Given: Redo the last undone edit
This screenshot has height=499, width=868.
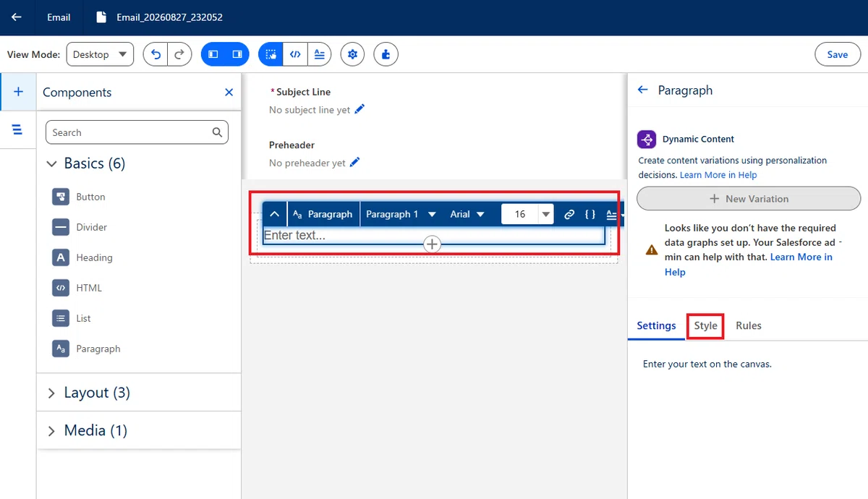Looking at the screenshot, I should pos(179,54).
